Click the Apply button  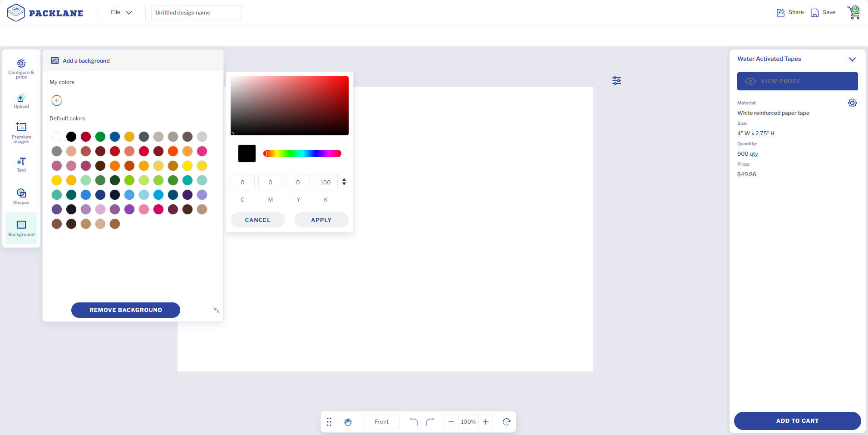321,220
